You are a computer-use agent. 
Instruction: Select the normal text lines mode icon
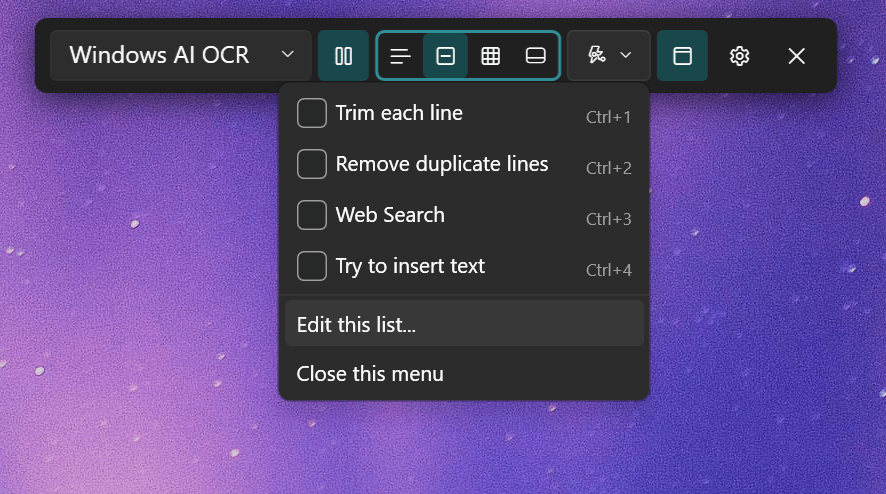click(x=400, y=56)
